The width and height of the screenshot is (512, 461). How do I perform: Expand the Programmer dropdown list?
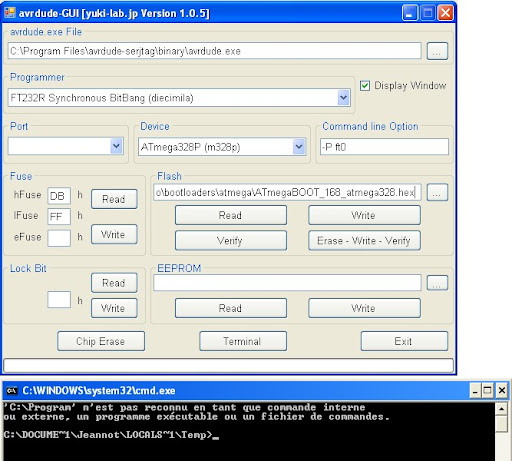click(x=343, y=98)
